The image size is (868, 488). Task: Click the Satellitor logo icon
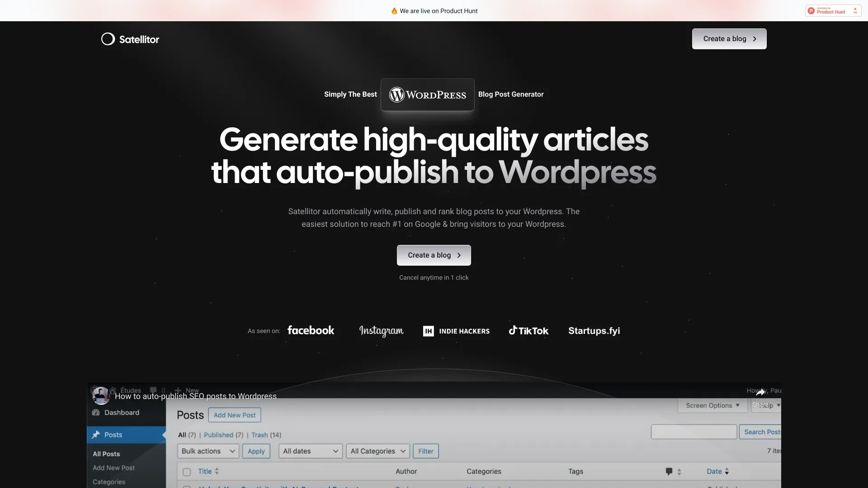[107, 39]
